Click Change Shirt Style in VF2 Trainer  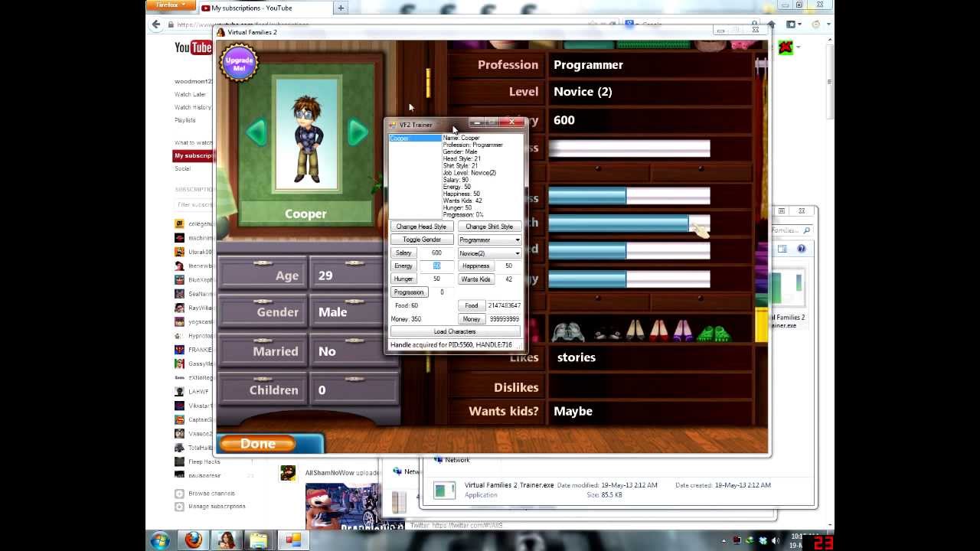489,227
